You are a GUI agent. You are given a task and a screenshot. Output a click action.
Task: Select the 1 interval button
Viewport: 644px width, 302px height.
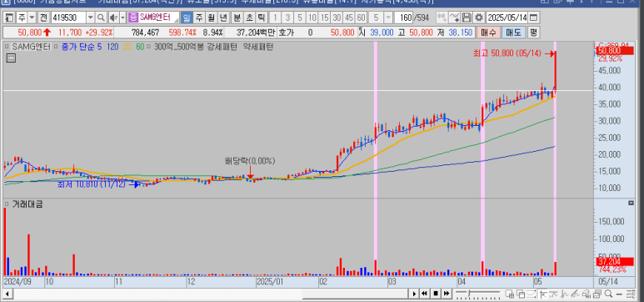(275, 18)
